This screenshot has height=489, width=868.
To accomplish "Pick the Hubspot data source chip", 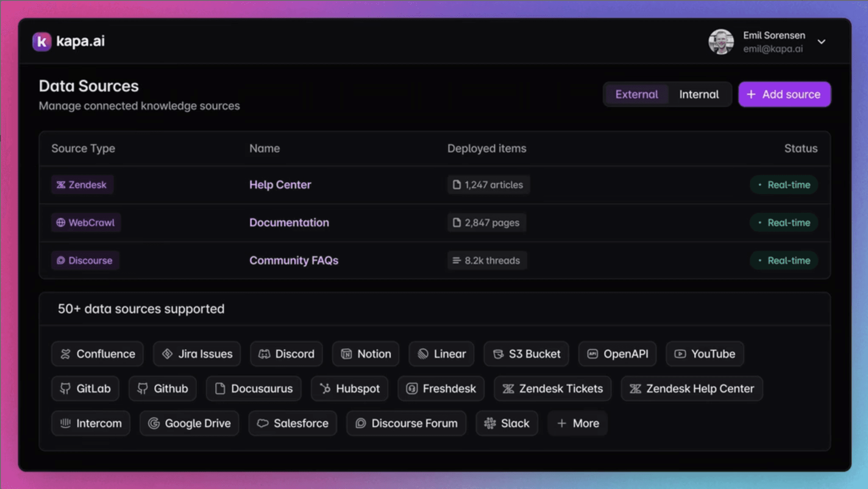I will tap(349, 389).
